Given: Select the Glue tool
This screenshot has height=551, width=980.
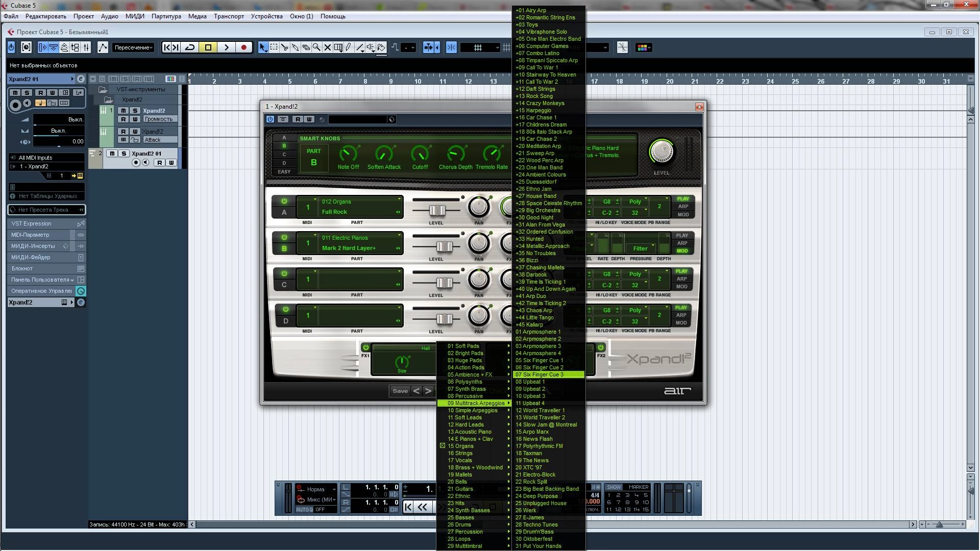Looking at the screenshot, I should (296, 47).
